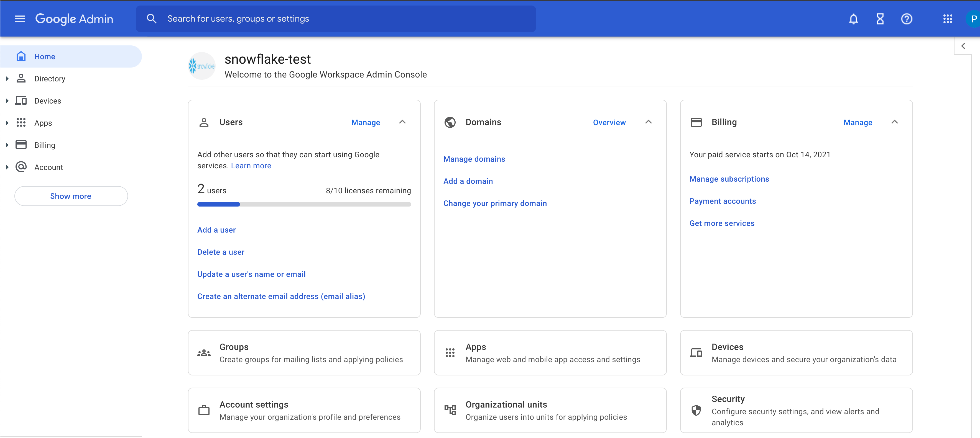Select the Devices icon in the sidebar
980x438 pixels.
tap(21, 101)
